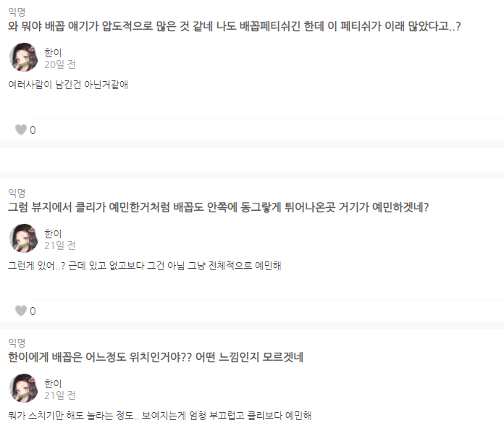This screenshot has width=504, height=436.
Task: Open question starting '와 뭐야 배꼽 얘기가'
Action: click(x=233, y=27)
